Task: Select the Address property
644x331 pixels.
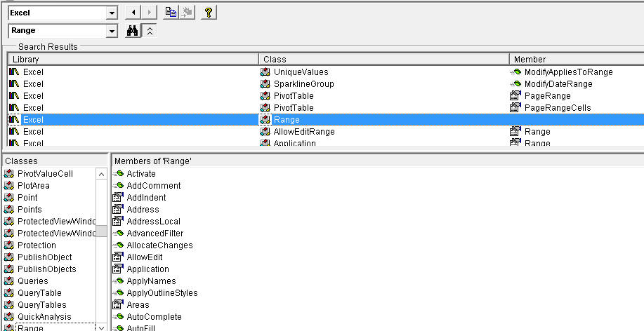Action: (x=143, y=210)
